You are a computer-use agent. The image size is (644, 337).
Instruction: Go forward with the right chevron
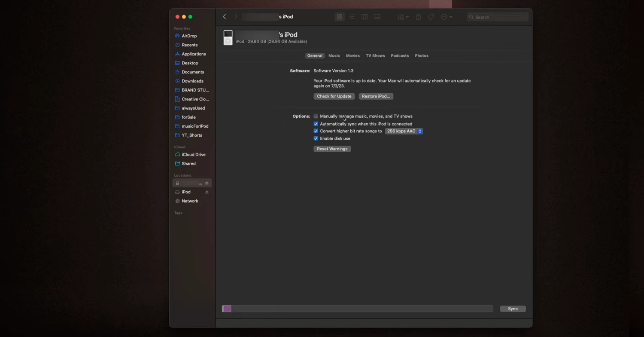236,17
